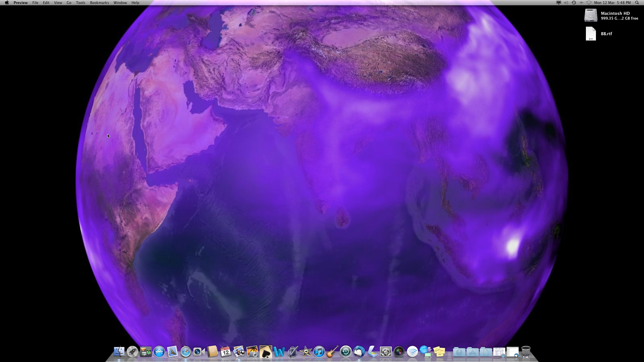
Task: Open the Apple menu
Action: 7,3
